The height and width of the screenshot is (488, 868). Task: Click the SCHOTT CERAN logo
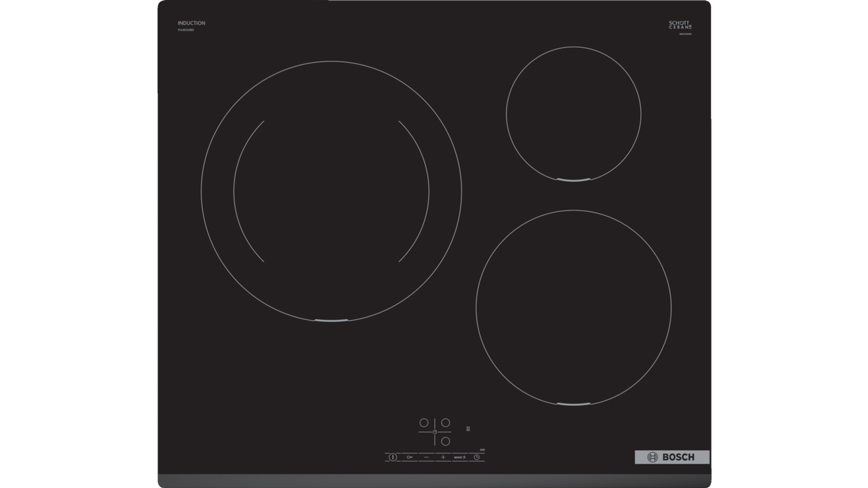680,25
